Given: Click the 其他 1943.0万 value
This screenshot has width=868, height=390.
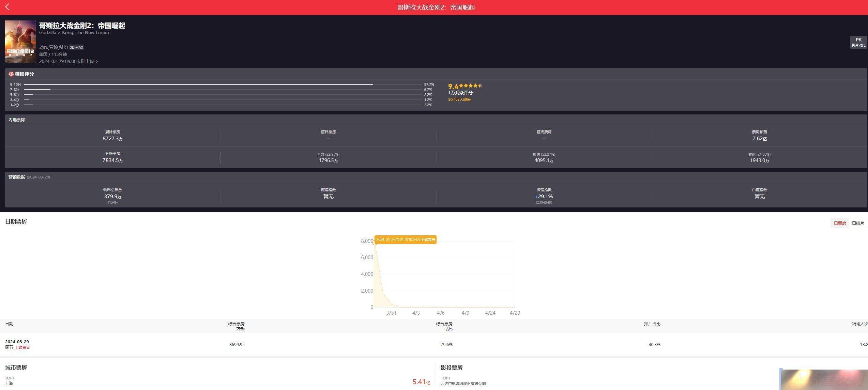Looking at the screenshot, I should coord(759,160).
